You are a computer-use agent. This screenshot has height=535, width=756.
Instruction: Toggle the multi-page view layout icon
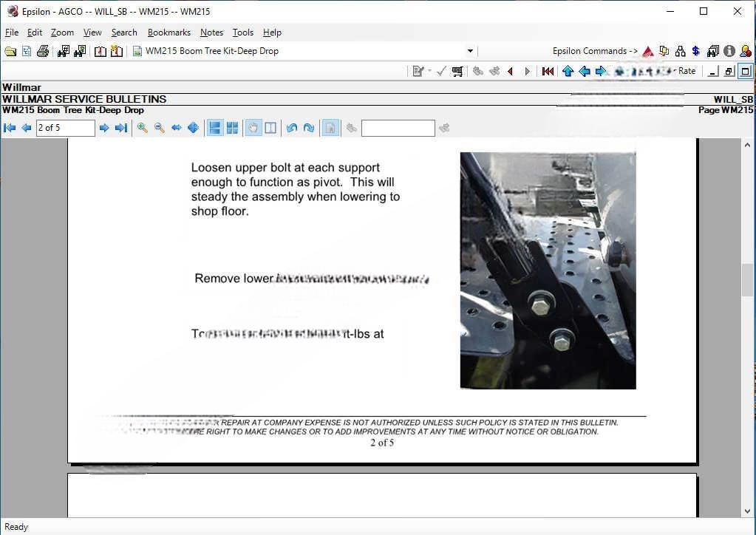(x=232, y=127)
